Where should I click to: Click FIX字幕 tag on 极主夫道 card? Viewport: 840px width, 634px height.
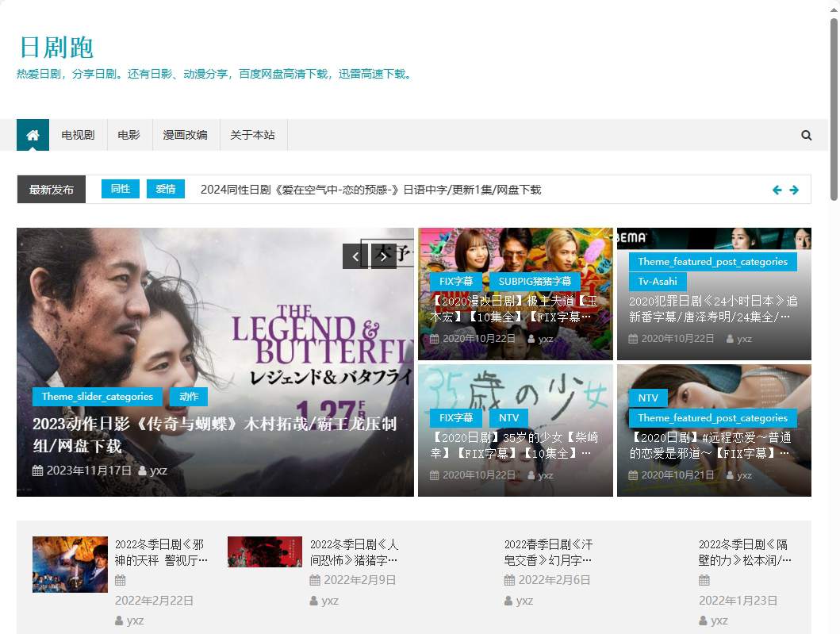pyautogui.click(x=456, y=282)
